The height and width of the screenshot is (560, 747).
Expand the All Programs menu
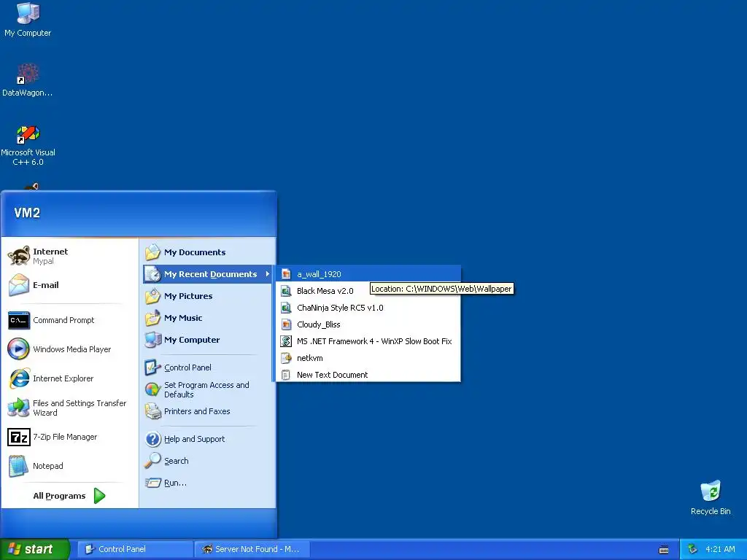(x=69, y=496)
